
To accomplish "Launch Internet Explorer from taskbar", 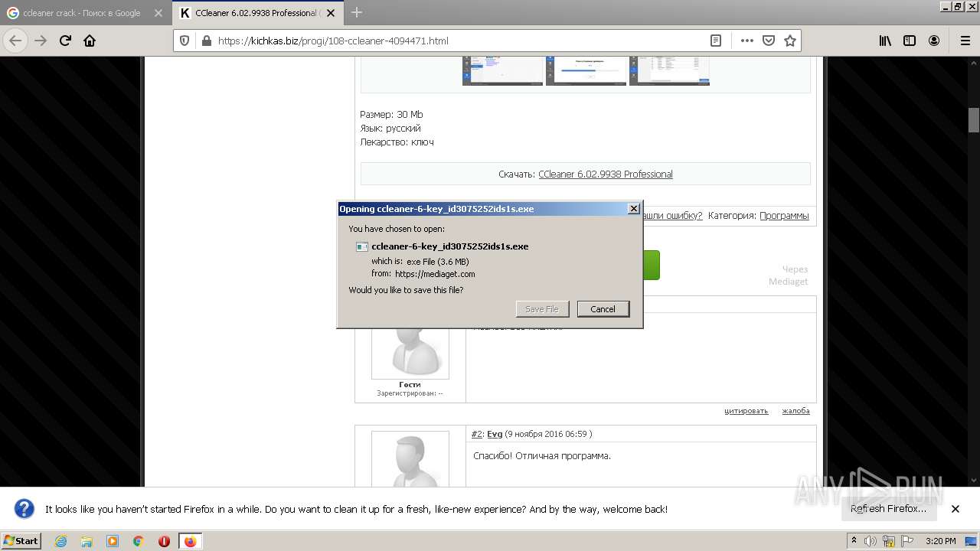I will (60, 541).
